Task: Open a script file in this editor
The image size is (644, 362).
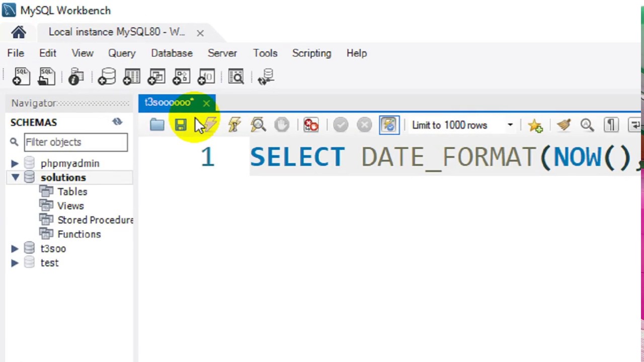Action: click(x=157, y=125)
